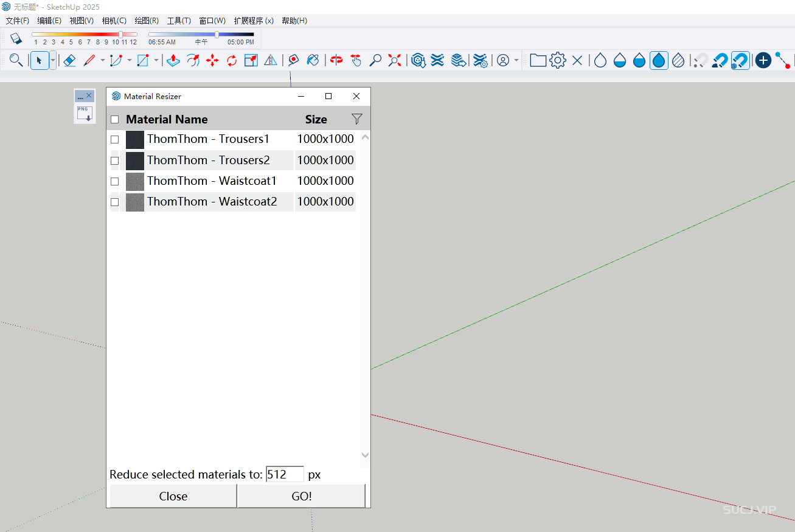The width and height of the screenshot is (795, 532).
Task: Tick the checkbox for ThomThom - Waistcoat2
Action: (x=114, y=202)
